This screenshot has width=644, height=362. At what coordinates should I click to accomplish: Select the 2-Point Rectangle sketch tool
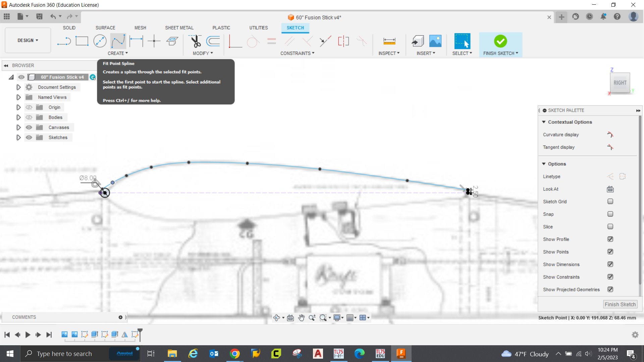point(82,41)
